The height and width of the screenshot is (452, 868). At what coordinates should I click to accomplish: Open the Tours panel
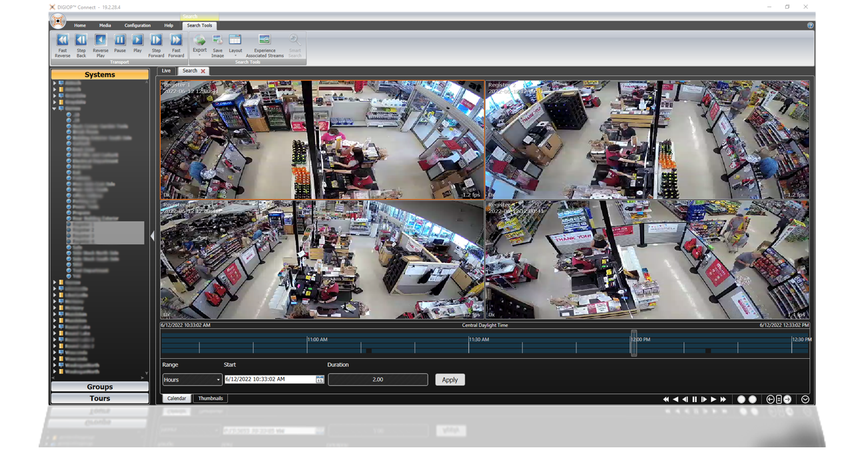click(x=100, y=398)
